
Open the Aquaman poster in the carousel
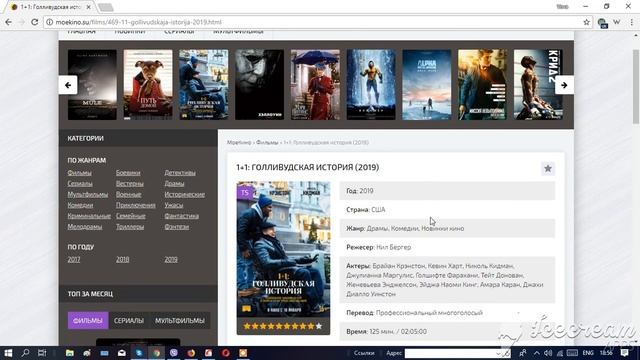[371, 85]
